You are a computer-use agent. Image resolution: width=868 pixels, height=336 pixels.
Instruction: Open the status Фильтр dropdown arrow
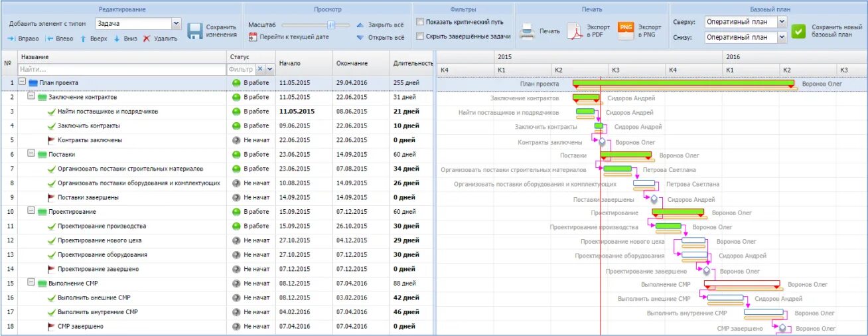click(269, 69)
